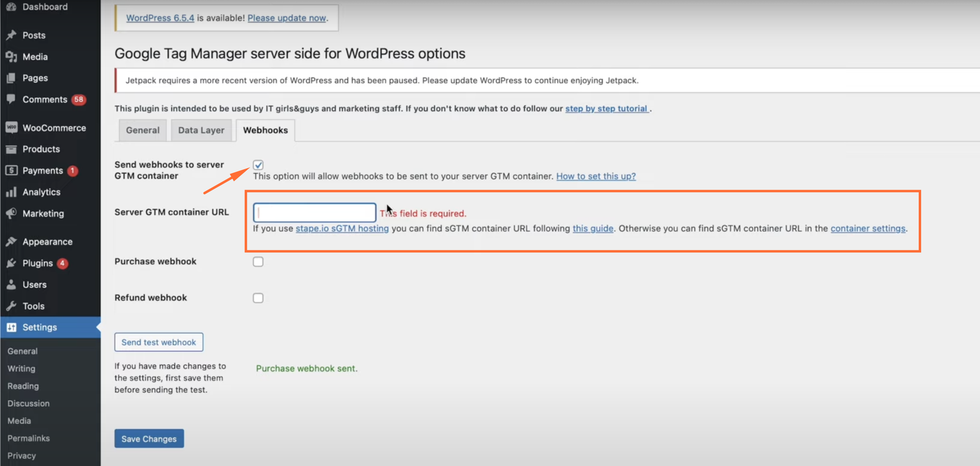
Task: Click the Analytics bar chart icon
Action: coord(11,192)
